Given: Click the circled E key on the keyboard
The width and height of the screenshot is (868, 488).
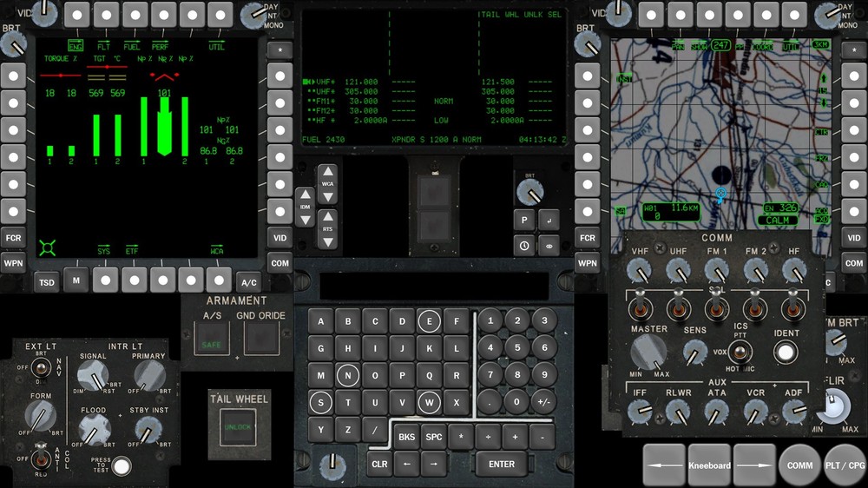Looking at the screenshot, I should pyautogui.click(x=429, y=320).
